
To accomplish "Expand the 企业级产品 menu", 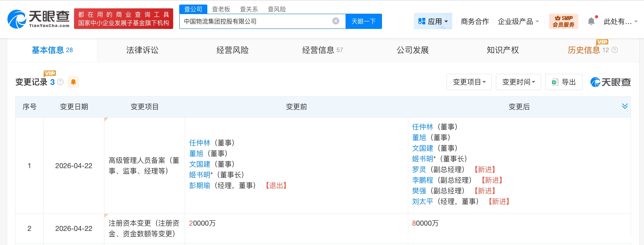I will pyautogui.click(x=518, y=21).
